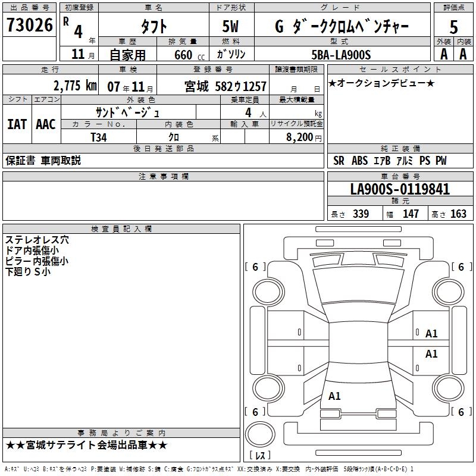Click the damage code legend at the bottom
476x476 pixels.
tap(209, 469)
